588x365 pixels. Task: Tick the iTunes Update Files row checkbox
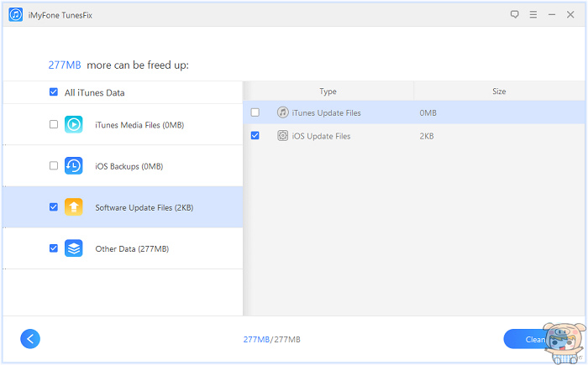point(255,112)
